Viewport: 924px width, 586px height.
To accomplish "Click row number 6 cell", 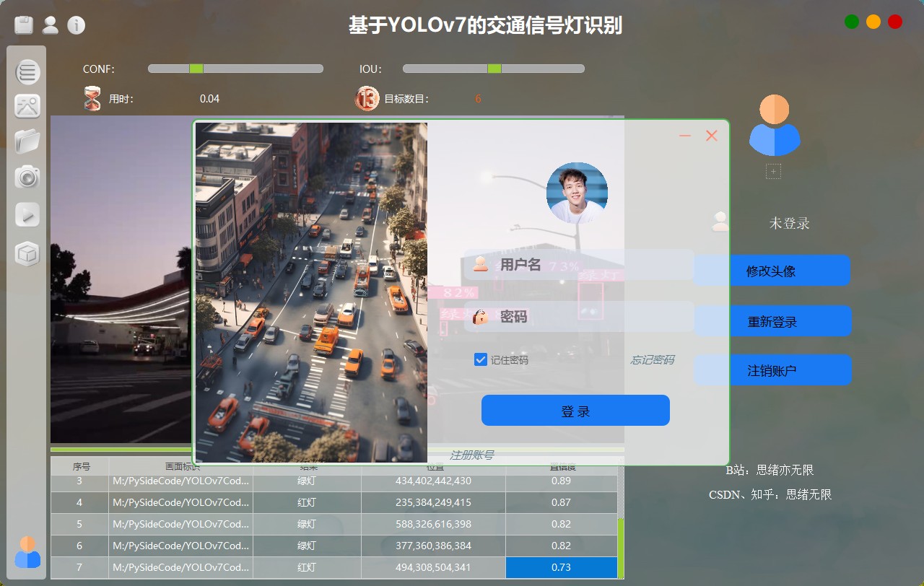I will (79, 546).
